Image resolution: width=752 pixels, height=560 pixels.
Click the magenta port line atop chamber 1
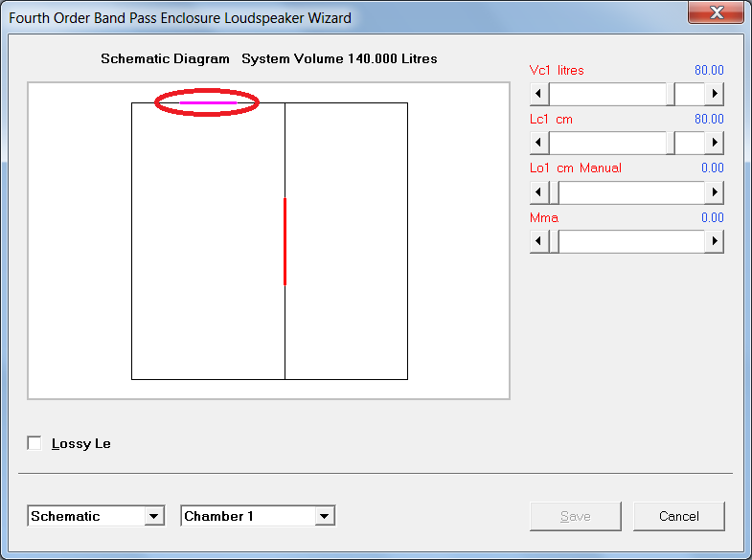[208, 102]
